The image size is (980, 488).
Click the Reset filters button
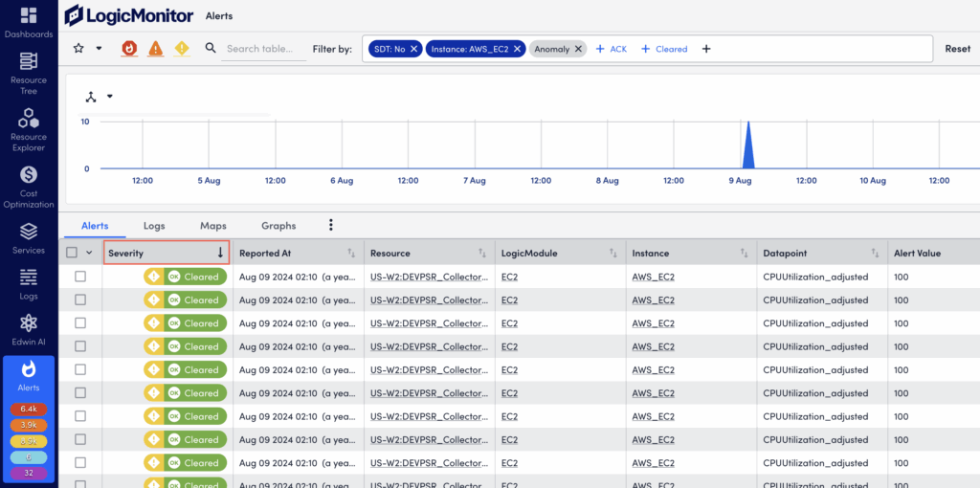(957, 49)
